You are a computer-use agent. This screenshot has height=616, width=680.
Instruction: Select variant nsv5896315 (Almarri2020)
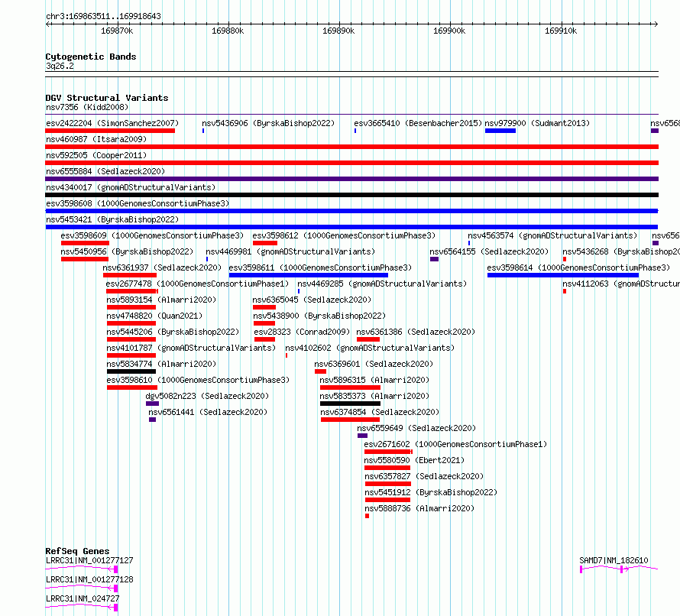(x=374, y=380)
